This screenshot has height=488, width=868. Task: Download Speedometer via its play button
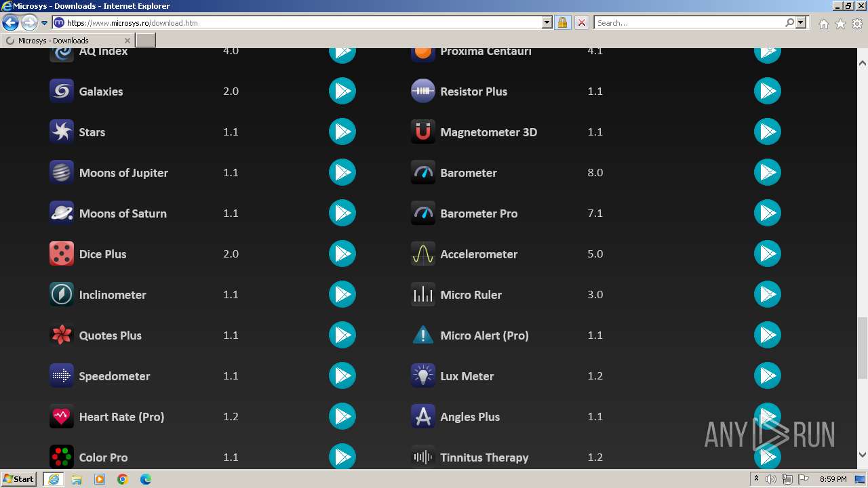(x=342, y=375)
